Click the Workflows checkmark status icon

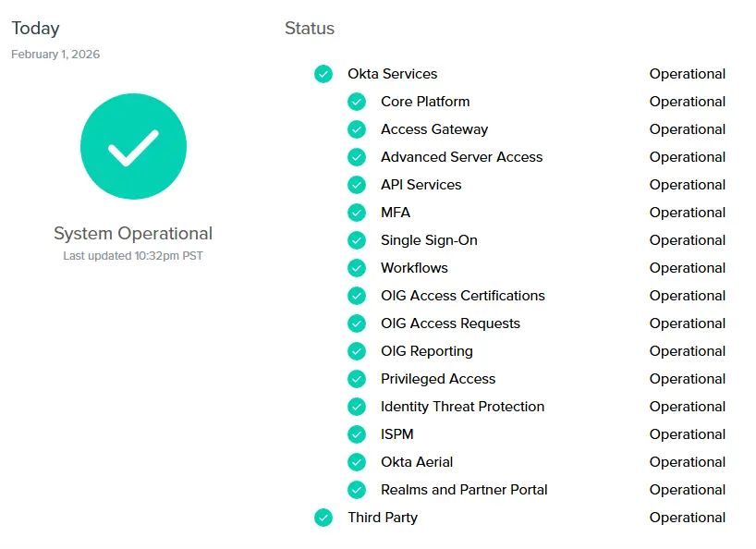pyautogui.click(x=357, y=268)
